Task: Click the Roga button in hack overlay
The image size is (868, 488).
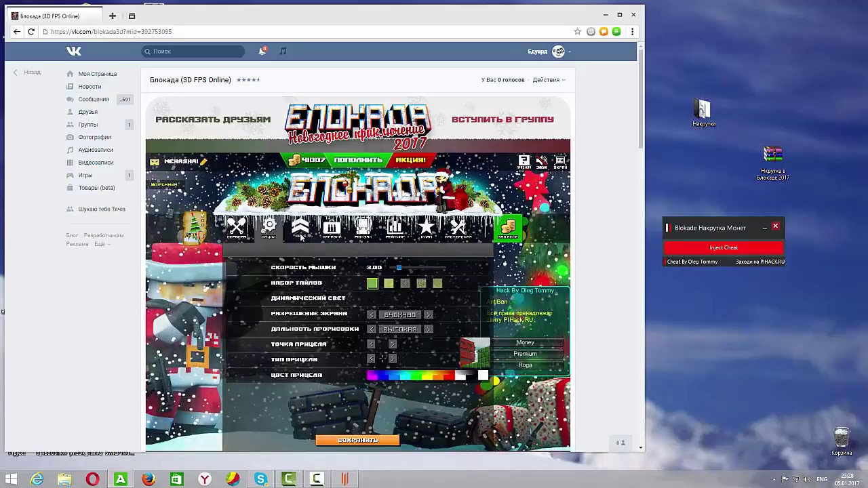Action: [525, 365]
